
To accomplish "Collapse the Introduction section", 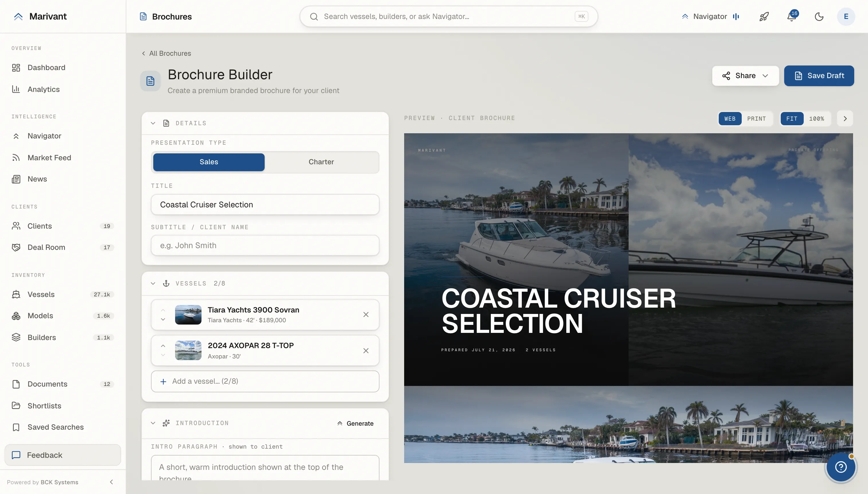I will tap(153, 423).
